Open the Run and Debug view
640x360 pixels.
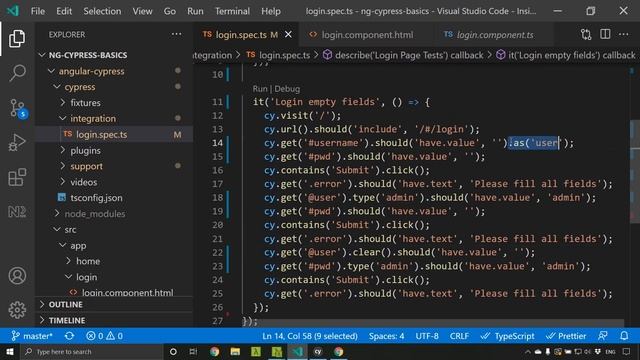[17, 142]
